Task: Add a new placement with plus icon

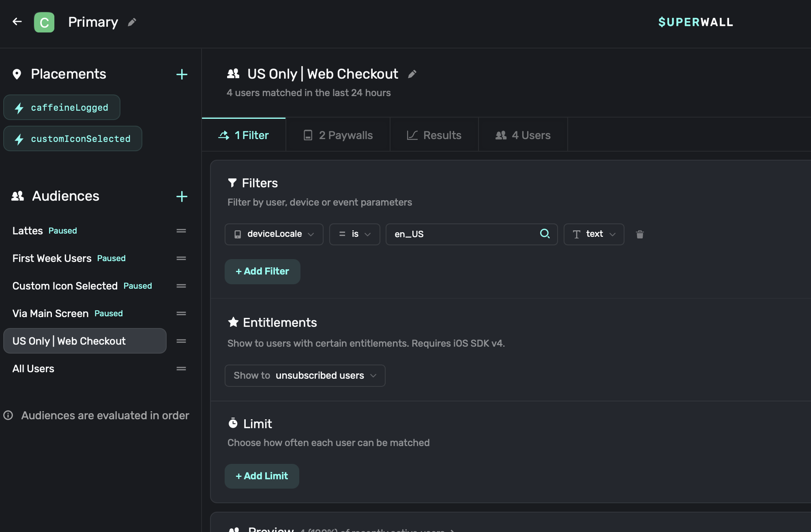Action: coord(182,74)
